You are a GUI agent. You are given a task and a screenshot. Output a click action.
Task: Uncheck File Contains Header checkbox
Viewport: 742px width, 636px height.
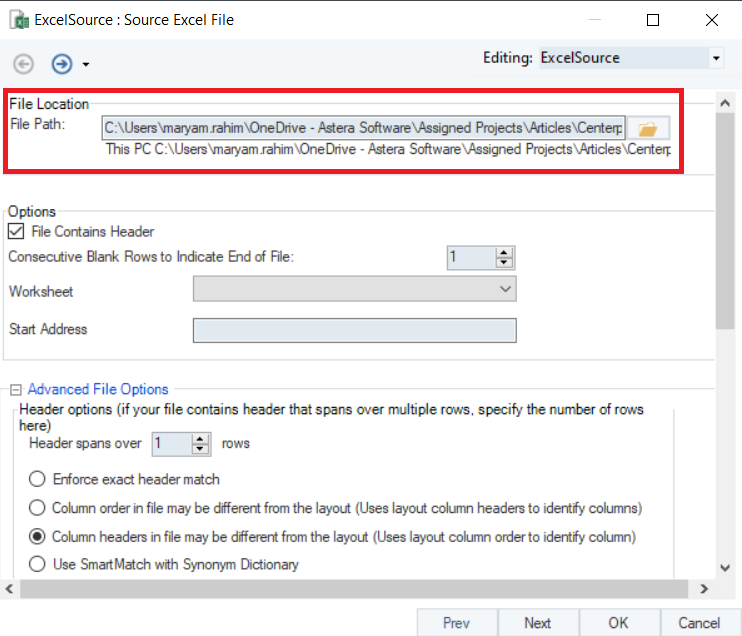tap(16, 232)
